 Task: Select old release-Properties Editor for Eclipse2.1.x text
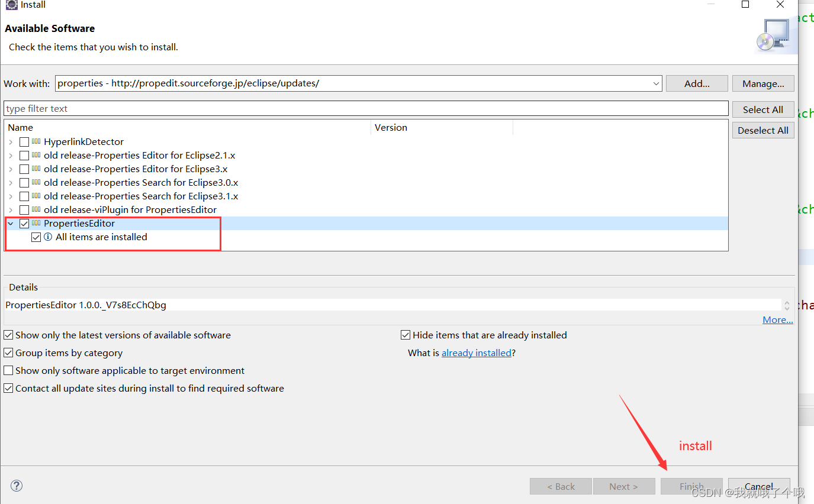click(x=139, y=156)
